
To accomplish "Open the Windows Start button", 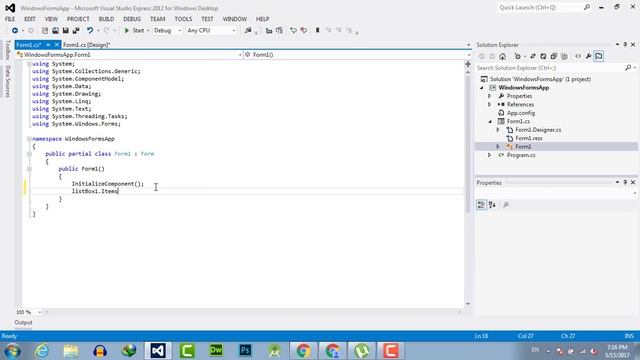I will (x=13, y=351).
